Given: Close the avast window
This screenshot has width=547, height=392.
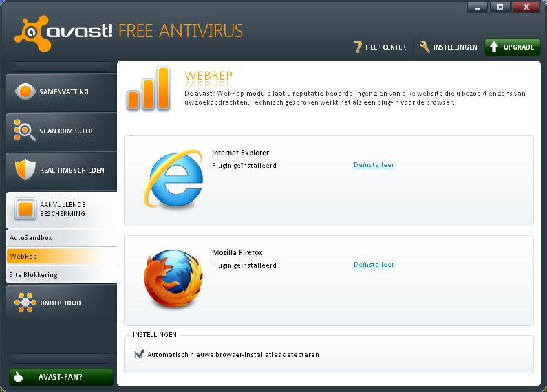Looking at the screenshot, I should (x=526, y=8).
